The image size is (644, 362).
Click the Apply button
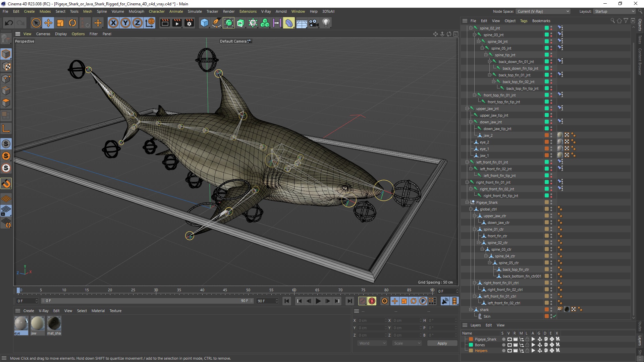442,343
